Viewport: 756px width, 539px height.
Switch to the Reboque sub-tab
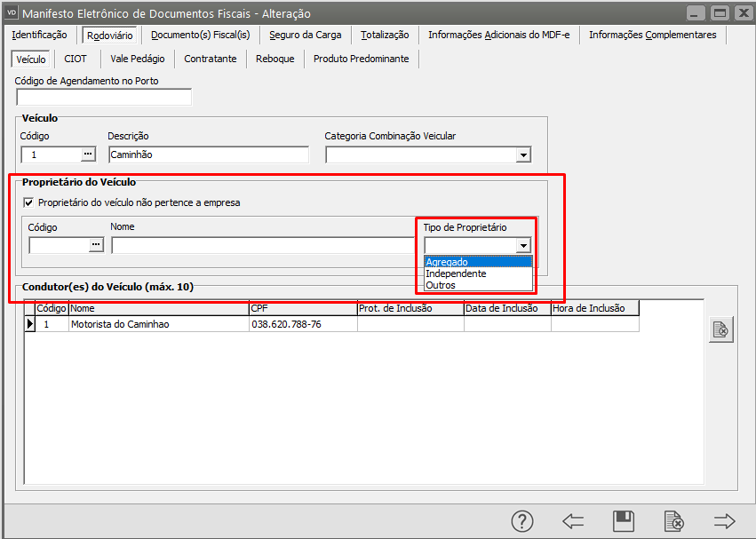275,59
